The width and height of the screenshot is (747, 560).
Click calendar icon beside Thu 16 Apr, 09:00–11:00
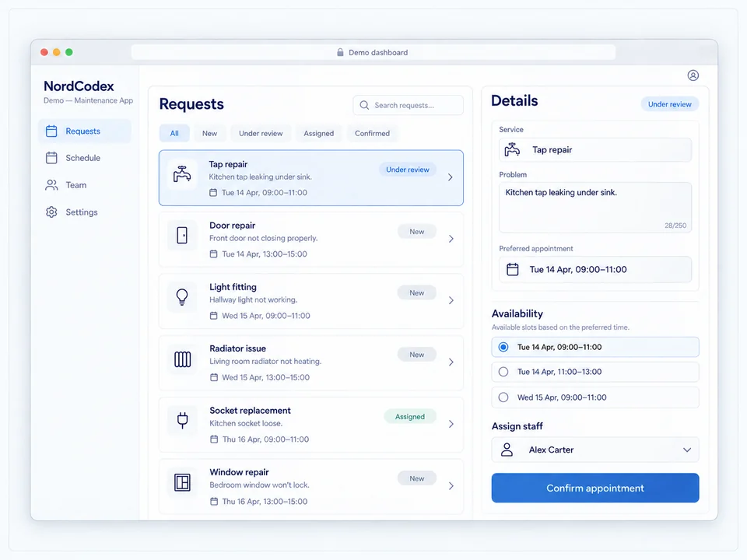[x=214, y=439]
